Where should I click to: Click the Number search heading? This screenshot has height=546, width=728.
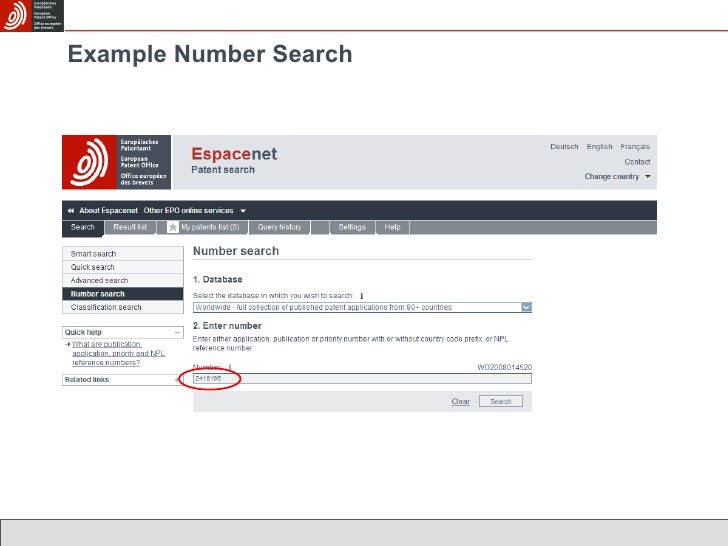236,251
